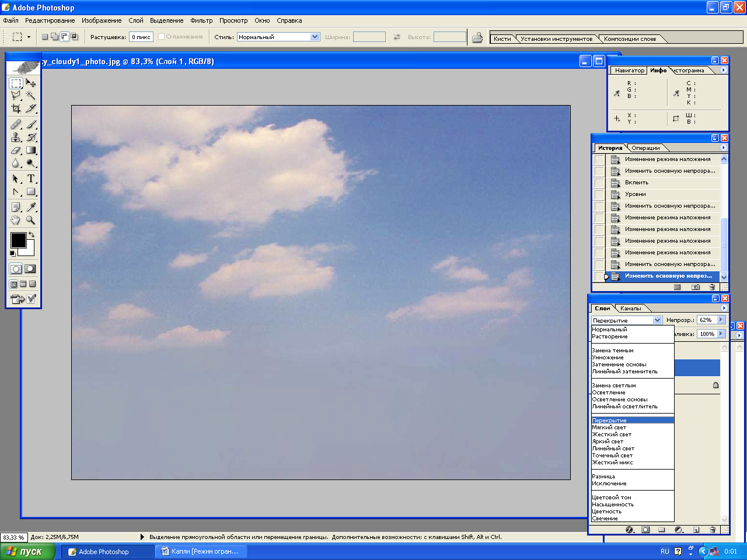Open the Стиль dropdown
This screenshot has width=747, height=560.
(315, 37)
